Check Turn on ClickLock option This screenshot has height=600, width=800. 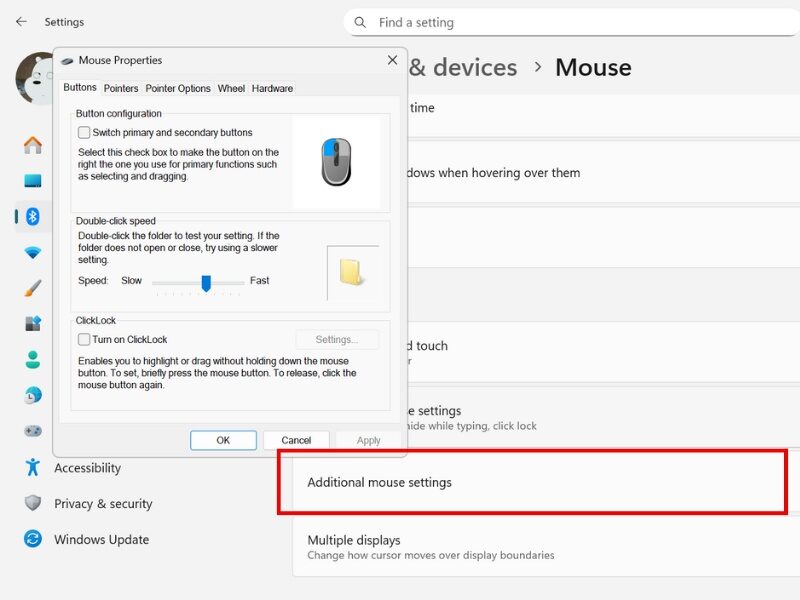click(x=84, y=340)
